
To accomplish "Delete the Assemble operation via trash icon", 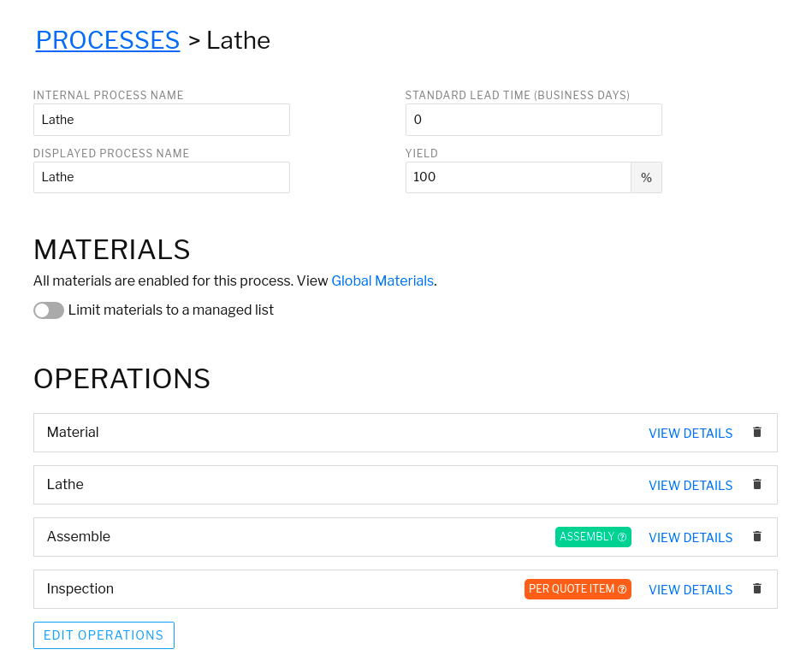I will point(756,536).
